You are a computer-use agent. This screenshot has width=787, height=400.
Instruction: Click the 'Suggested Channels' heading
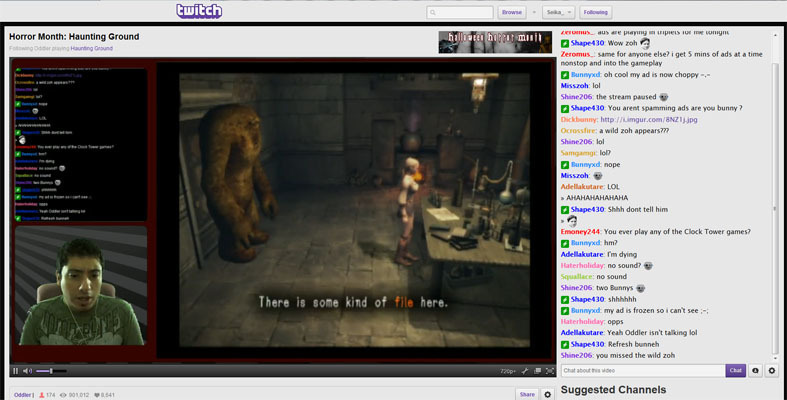coord(613,389)
